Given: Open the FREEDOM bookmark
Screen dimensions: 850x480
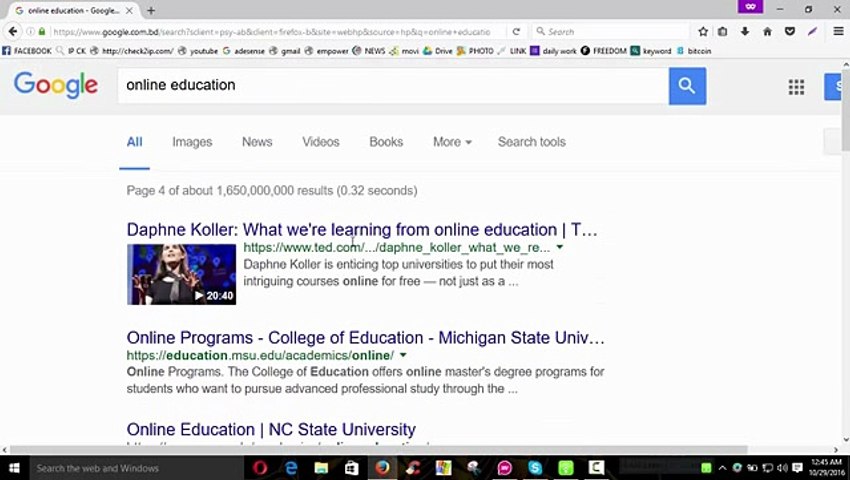Looking at the screenshot, I should pos(603,51).
